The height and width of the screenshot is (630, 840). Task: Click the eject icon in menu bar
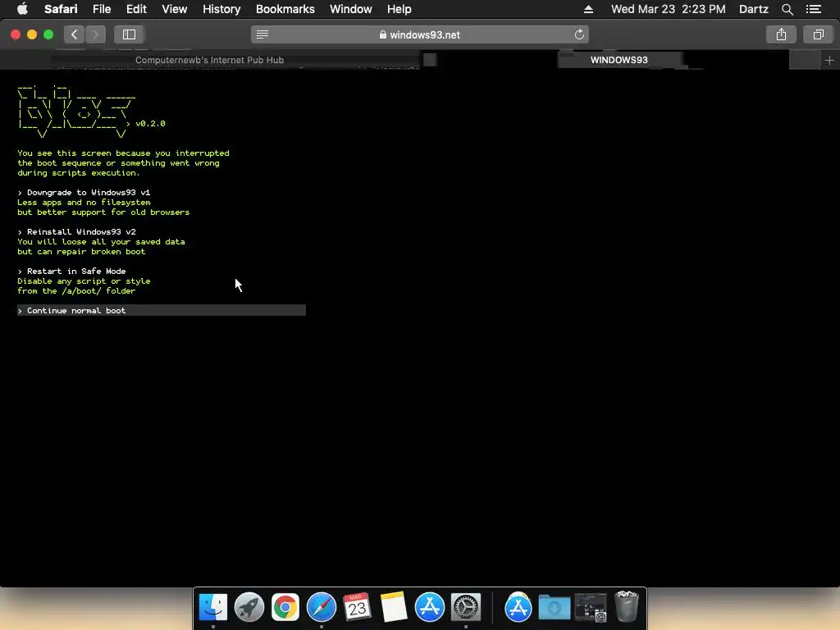coord(588,9)
